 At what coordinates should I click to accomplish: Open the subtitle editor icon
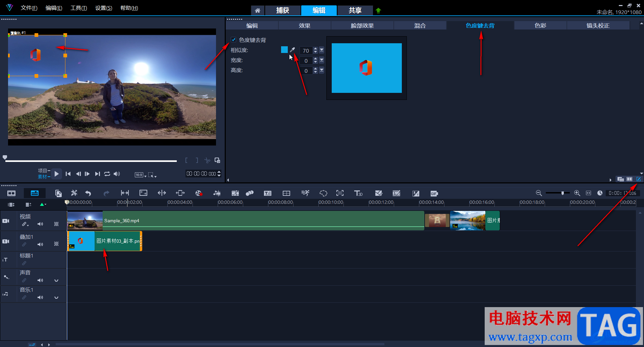[x=268, y=193]
